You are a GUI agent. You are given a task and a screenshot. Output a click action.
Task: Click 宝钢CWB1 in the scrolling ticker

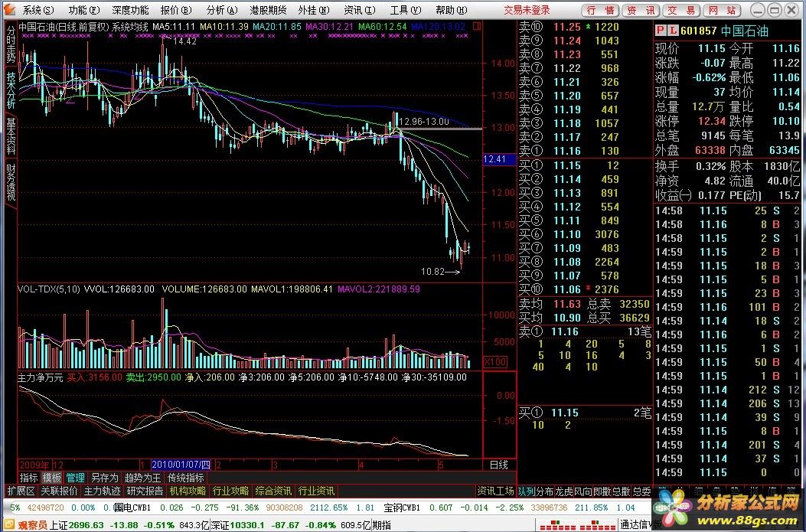coord(403,508)
